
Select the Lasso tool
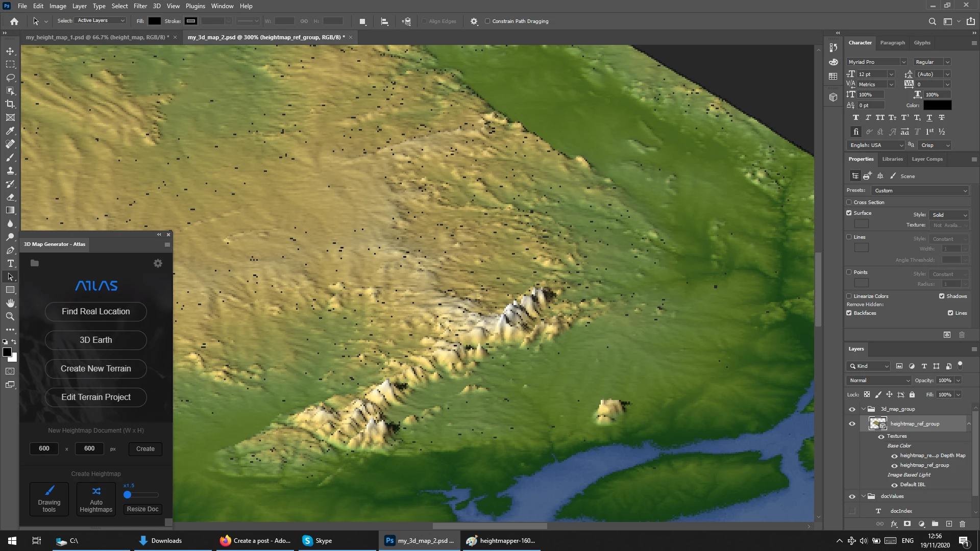(10, 78)
